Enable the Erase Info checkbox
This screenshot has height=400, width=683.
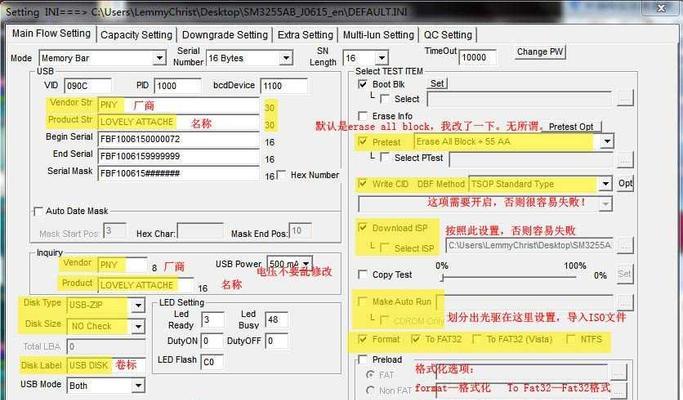[363, 116]
